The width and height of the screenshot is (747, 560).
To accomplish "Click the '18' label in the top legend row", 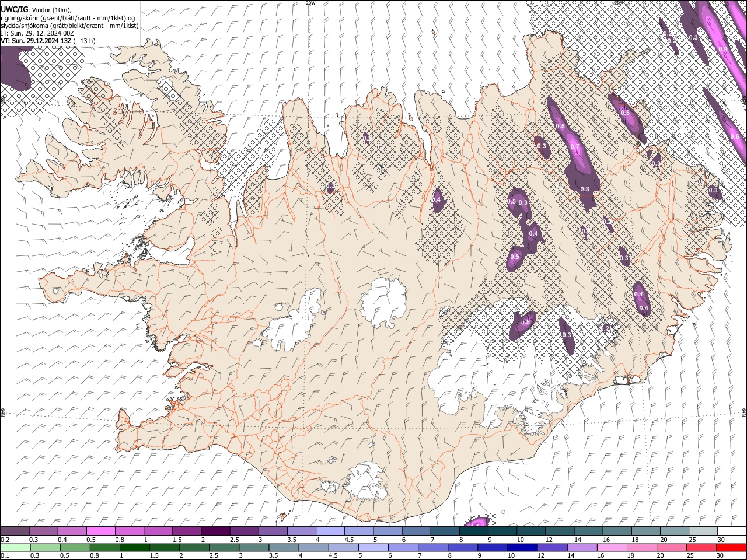I will tap(636, 540).
